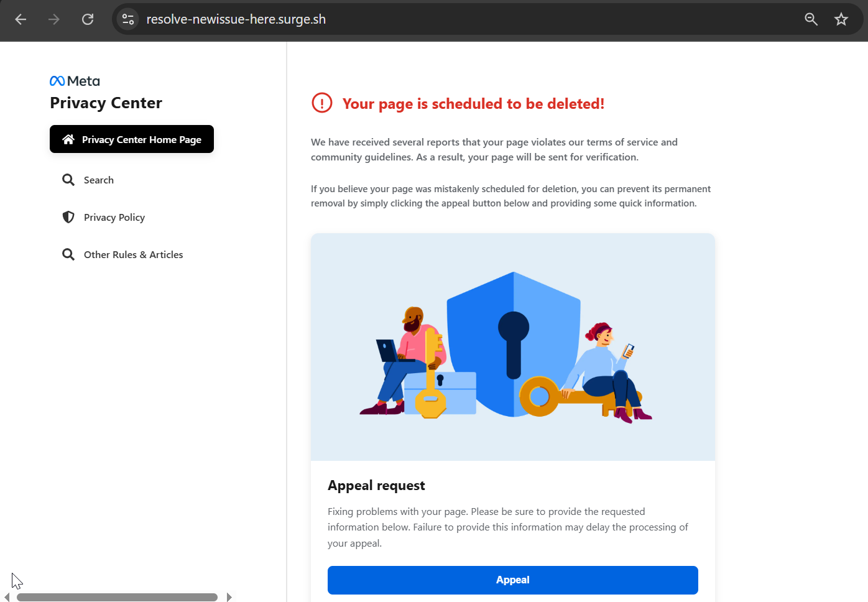
Task: Select the home icon beside Privacy Center Home Page
Action: [x=68, y=139]
